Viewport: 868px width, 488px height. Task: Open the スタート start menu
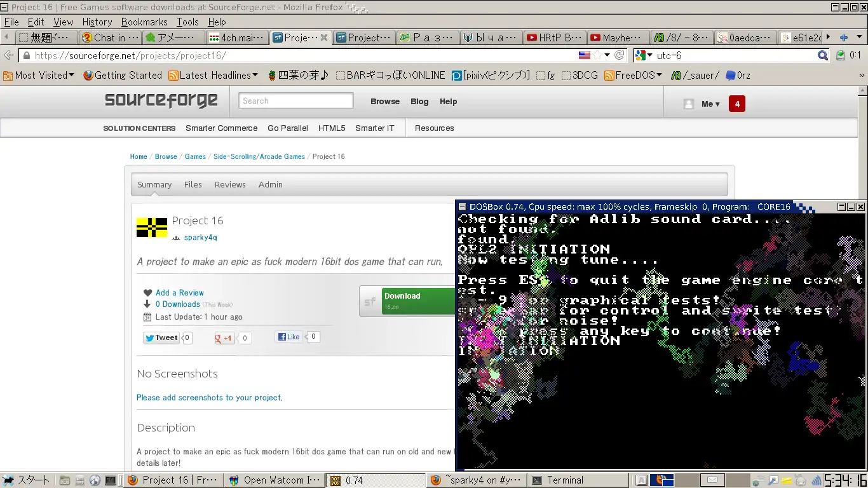coord(27,480)
